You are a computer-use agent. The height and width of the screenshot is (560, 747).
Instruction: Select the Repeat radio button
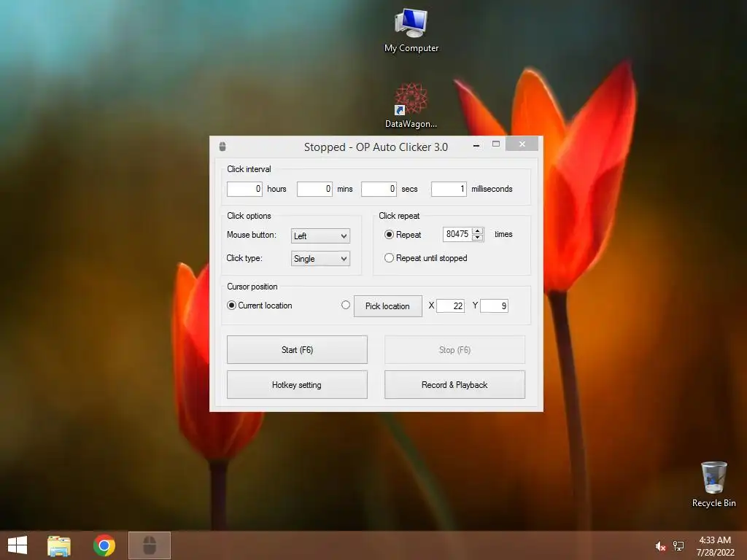point(390,235)
